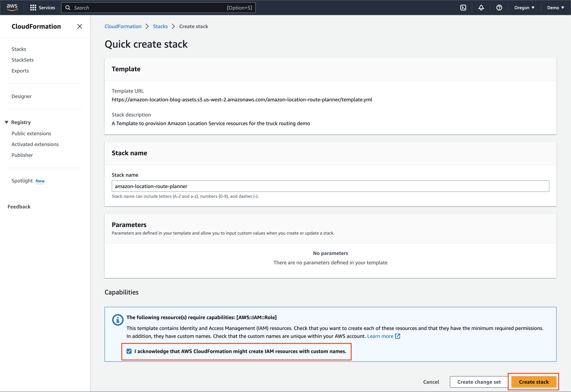This screenshot has width=571, height=392.
Task: Open the notifications bell icon
Action: coord(481,7)
